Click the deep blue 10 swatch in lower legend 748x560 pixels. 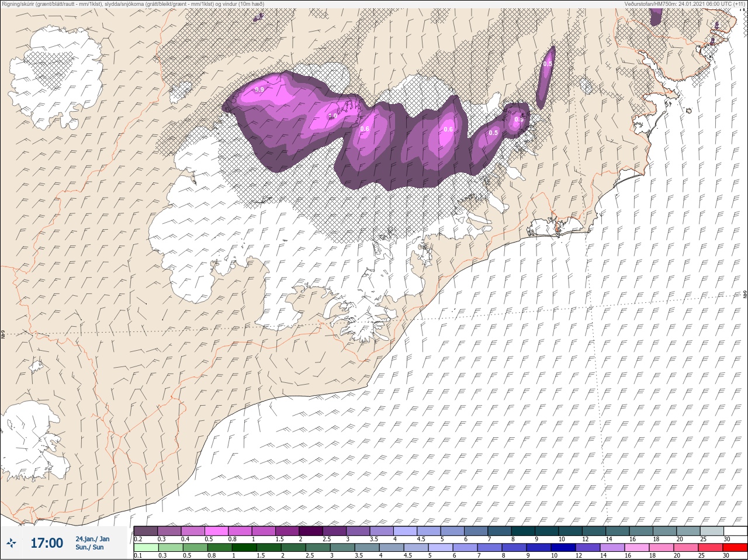click(563, 548)
